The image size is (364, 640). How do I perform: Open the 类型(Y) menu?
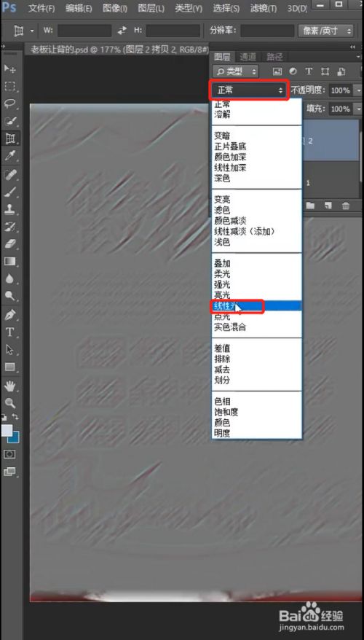[x=189, y=8]
